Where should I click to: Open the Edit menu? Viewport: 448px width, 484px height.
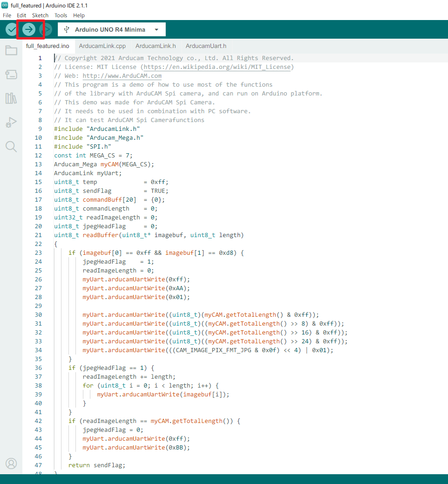coord(21,15)
